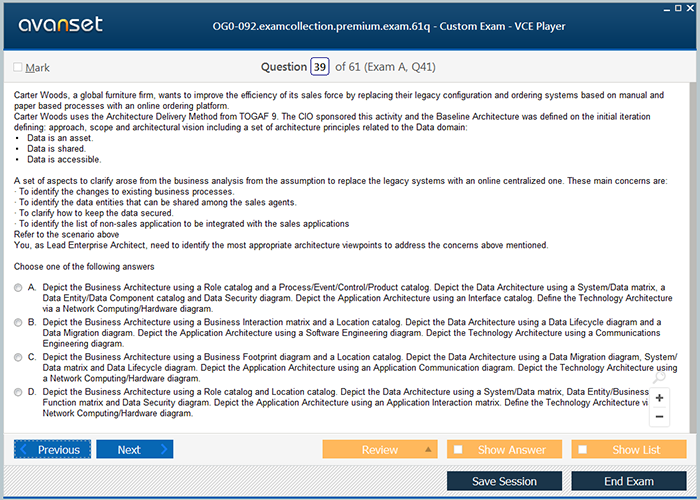Toggle the Show Answer checkbox
The height and width of the screenshot is (500, 700).
tap(458, 449)
